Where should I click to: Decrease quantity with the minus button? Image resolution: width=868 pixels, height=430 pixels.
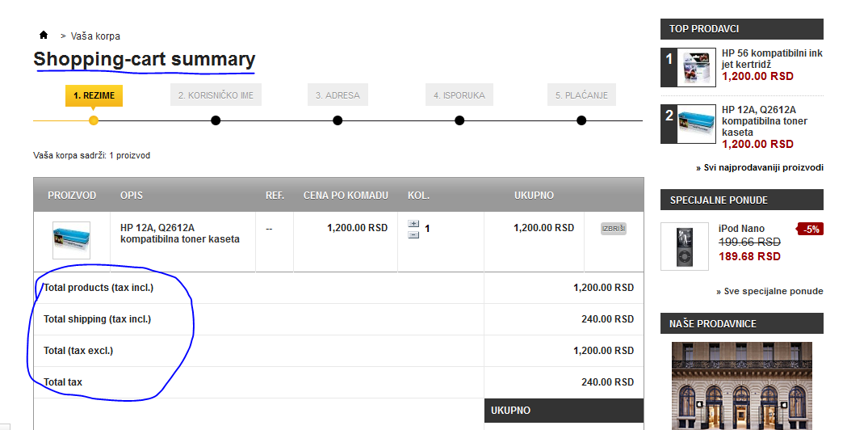tap(413, 234)
